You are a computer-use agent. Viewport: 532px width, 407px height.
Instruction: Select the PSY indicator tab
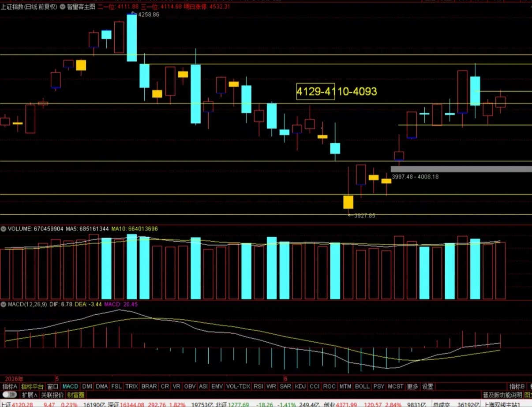pyautogui.click(x=379, y=386)
